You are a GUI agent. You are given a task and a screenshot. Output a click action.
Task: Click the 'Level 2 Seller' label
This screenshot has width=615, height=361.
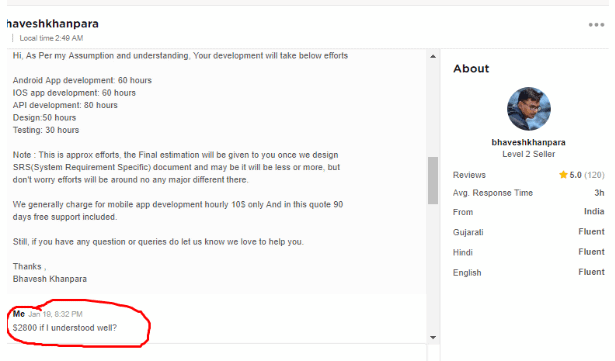[528, 154]
